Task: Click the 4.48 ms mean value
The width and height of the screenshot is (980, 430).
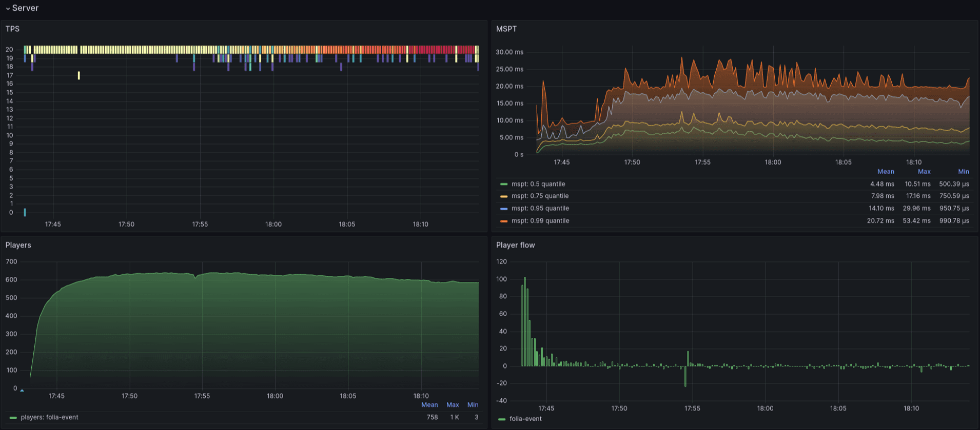Action: (882, 184)
